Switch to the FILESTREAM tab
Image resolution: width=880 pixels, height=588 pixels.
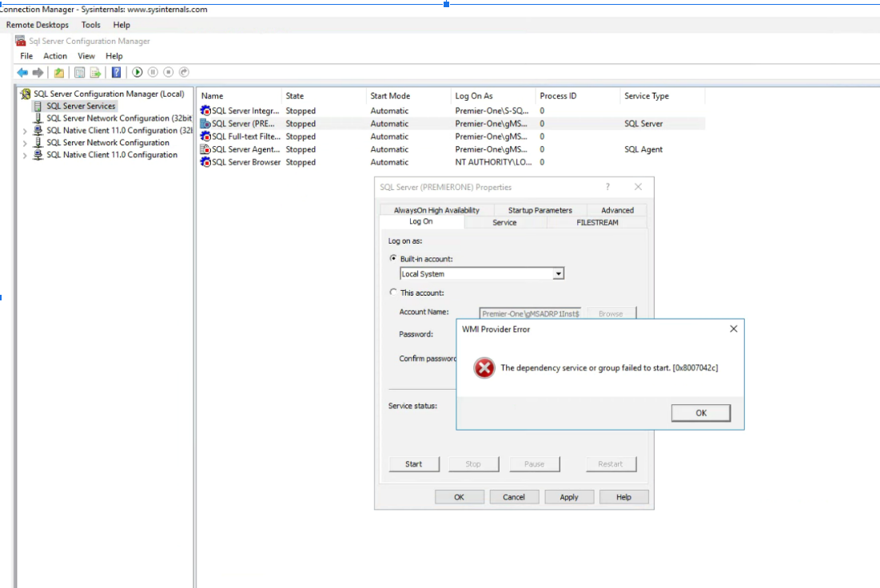(x=597, y=222)
